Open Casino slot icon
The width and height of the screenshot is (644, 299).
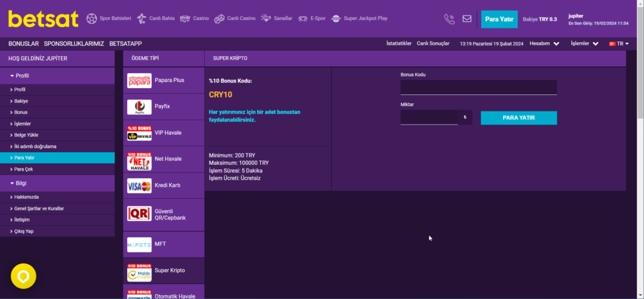(x=186, y=18)
